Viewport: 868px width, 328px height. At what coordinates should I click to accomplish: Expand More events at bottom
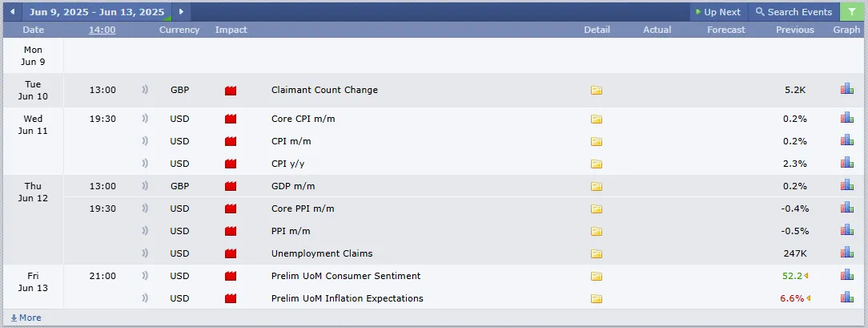[x=26, y=318]
